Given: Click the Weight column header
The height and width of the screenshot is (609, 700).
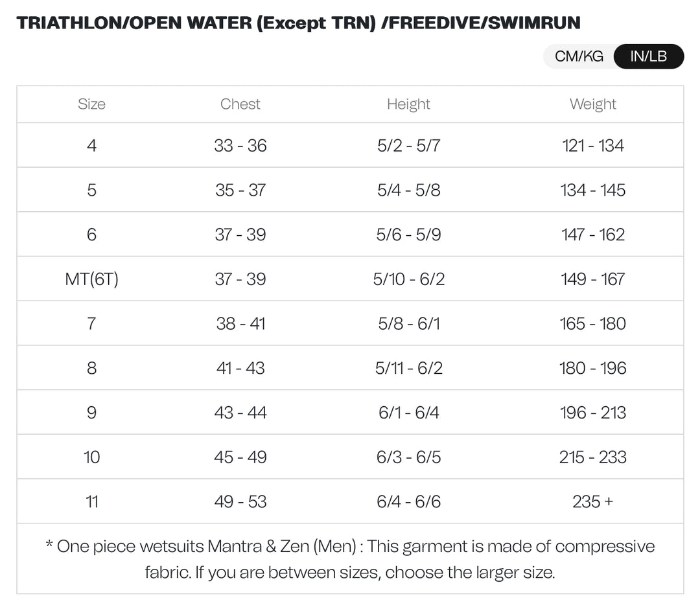Looking at the screenshot, I should click(x=593, y=104).
